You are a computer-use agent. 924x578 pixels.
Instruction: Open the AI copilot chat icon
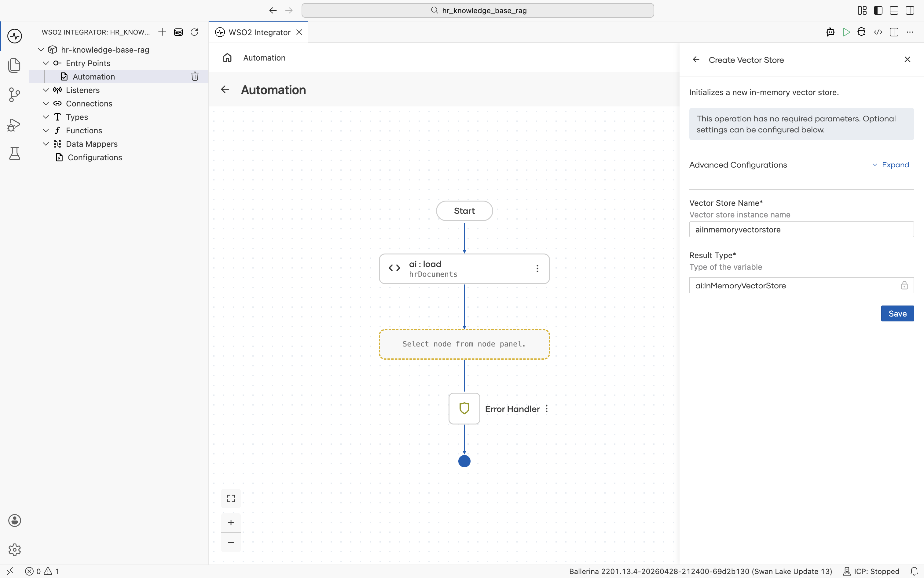[830, 32]
